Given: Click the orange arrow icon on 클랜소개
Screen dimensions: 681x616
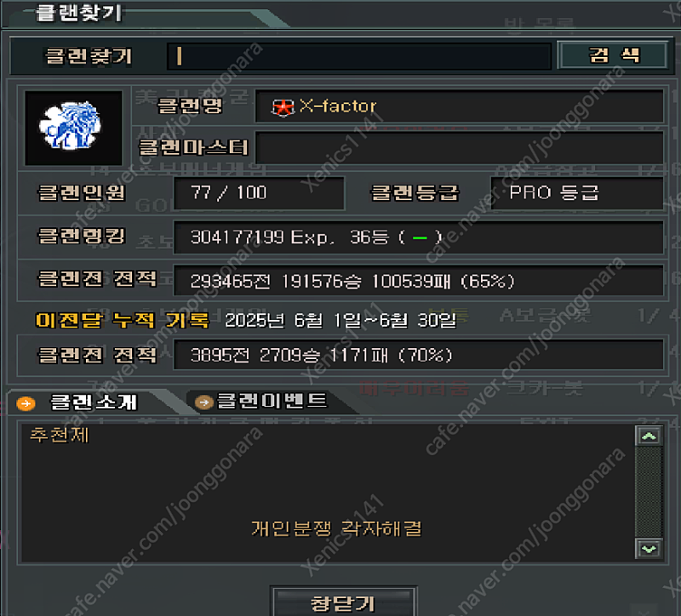Looking at the screenshot, I should click(26, 403).
